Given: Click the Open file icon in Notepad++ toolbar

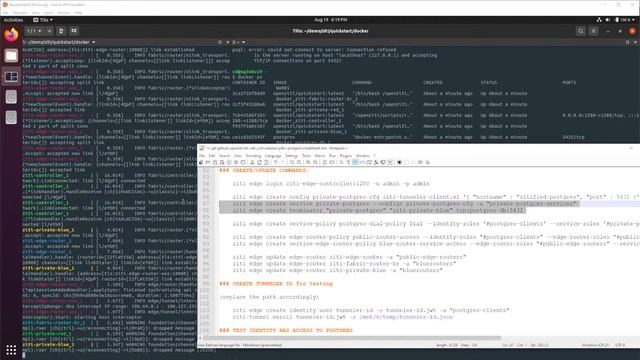Looking at the screenshot, I should click(x=208, y=162).
